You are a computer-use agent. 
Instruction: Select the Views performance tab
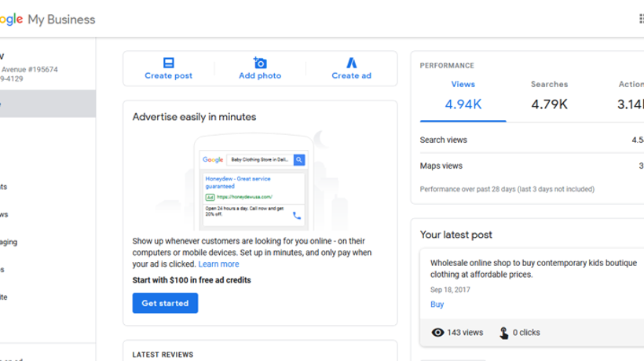[463, 96]
